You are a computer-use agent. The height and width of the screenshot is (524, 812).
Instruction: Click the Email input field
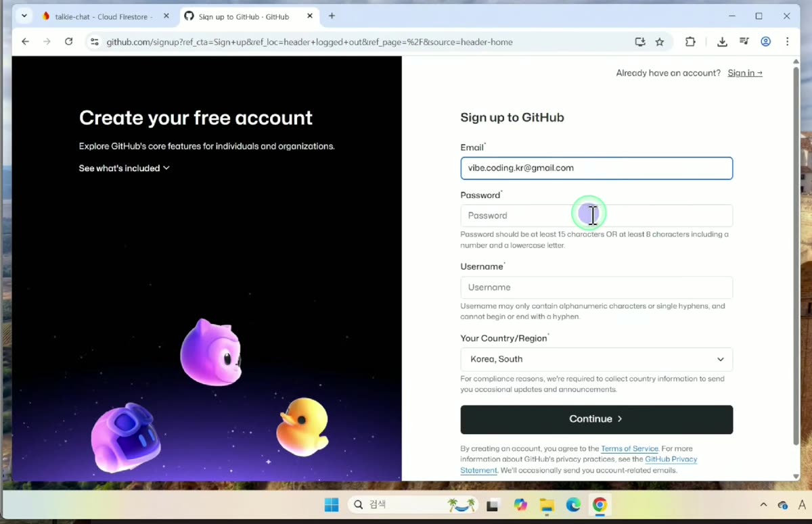pyautogui.click(x=596, y=168)
